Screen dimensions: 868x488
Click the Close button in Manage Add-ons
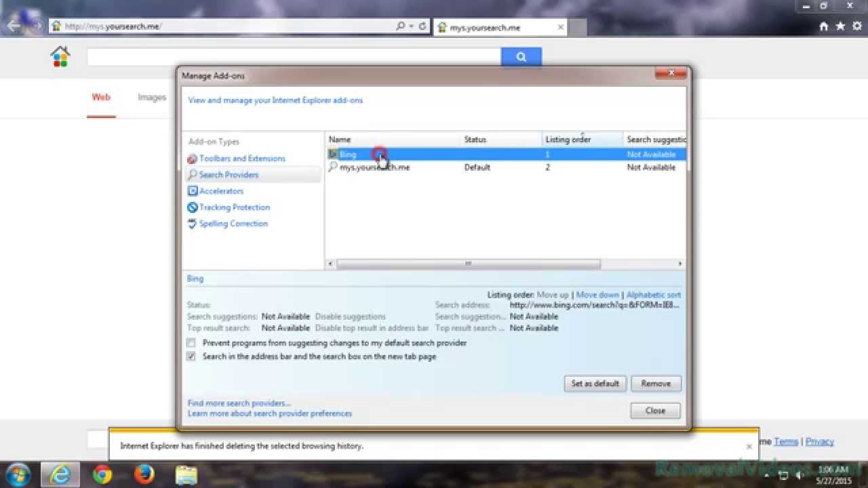coord(655,411)
